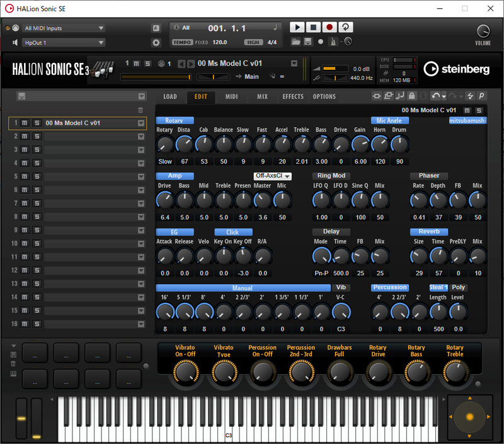The width and height of the screenshot is (504, 444).
Task: Click the tempo value 120.0 field
Action: 220,42
